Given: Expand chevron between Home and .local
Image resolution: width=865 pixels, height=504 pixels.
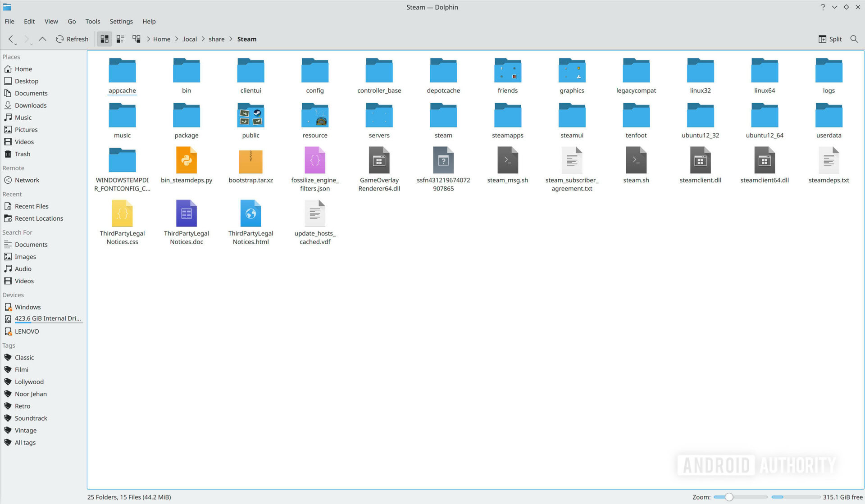Looking at the screenshot, I should [x=177, y=39].
